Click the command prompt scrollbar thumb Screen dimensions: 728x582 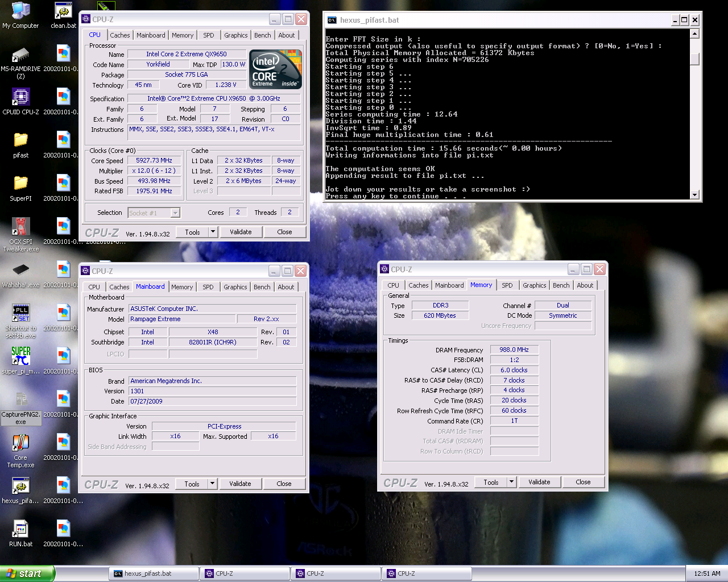pyautogui.click(x=694, y=59)
